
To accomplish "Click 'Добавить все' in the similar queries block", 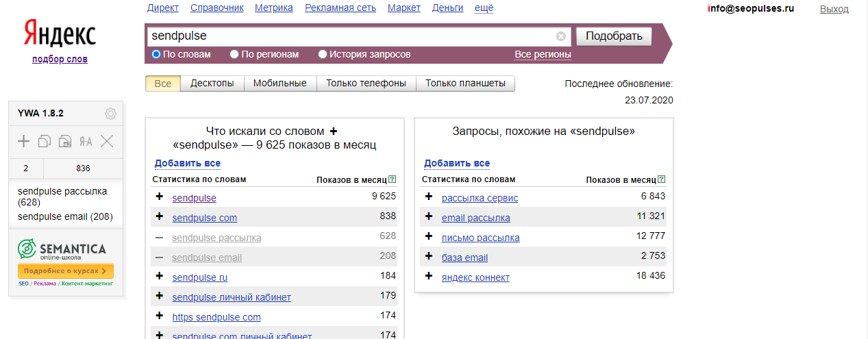I will 457,163.
